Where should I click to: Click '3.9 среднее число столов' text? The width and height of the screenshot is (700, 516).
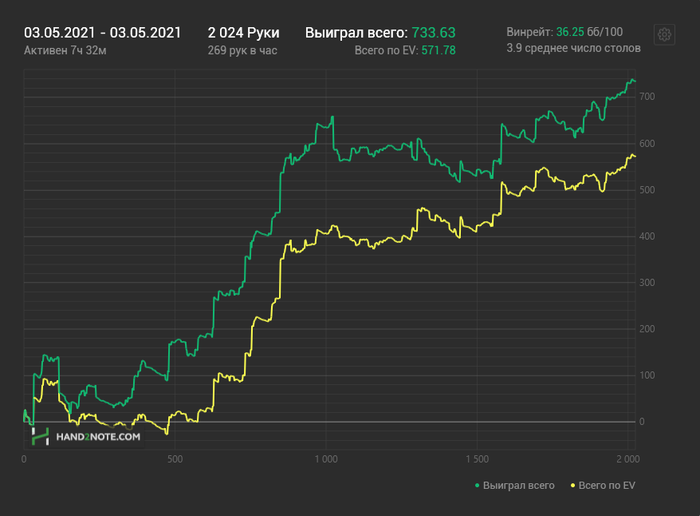coord(573,48)
